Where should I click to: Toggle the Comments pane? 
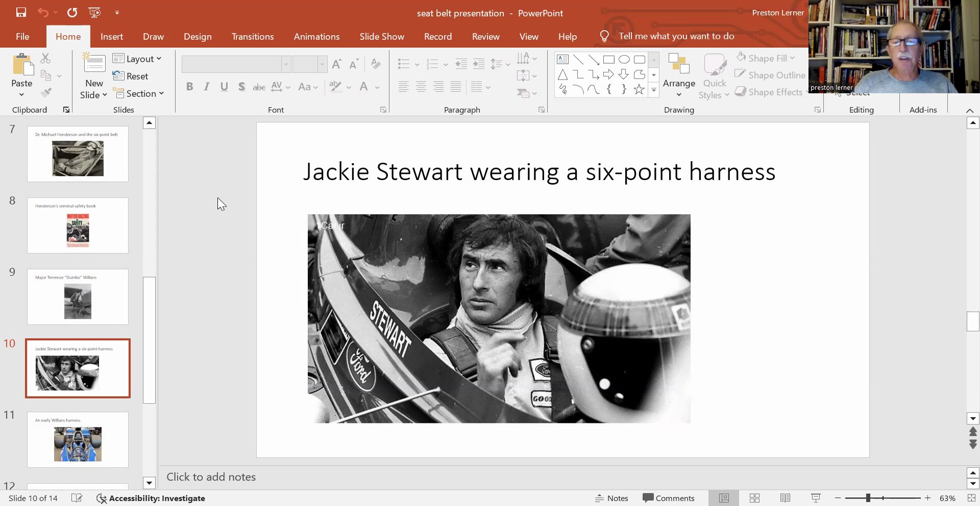pyautogui.click(x=669, y=498)
